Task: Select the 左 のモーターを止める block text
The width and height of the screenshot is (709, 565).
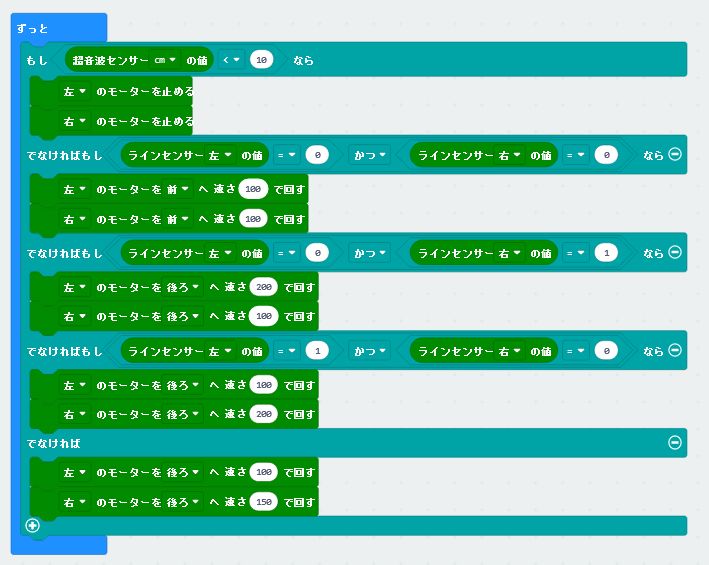Action: click(145, 92)
